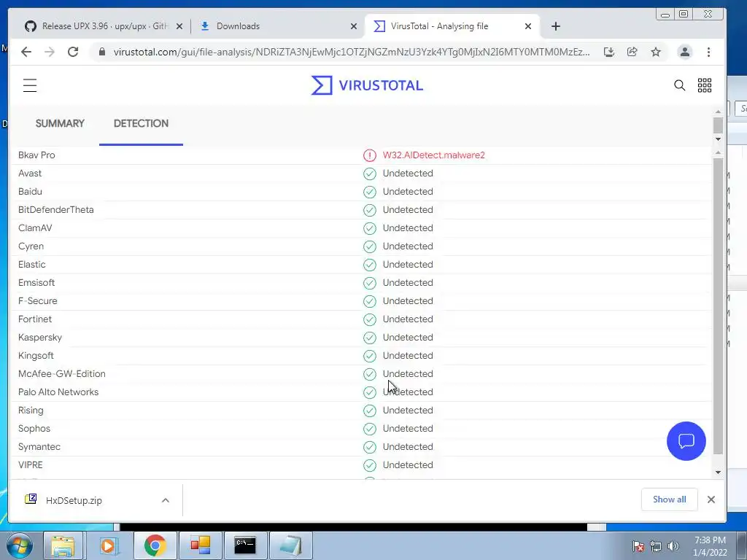Open Windows Explorer from the taskbar
Screen dimensions: 747x560
(63, 545)
